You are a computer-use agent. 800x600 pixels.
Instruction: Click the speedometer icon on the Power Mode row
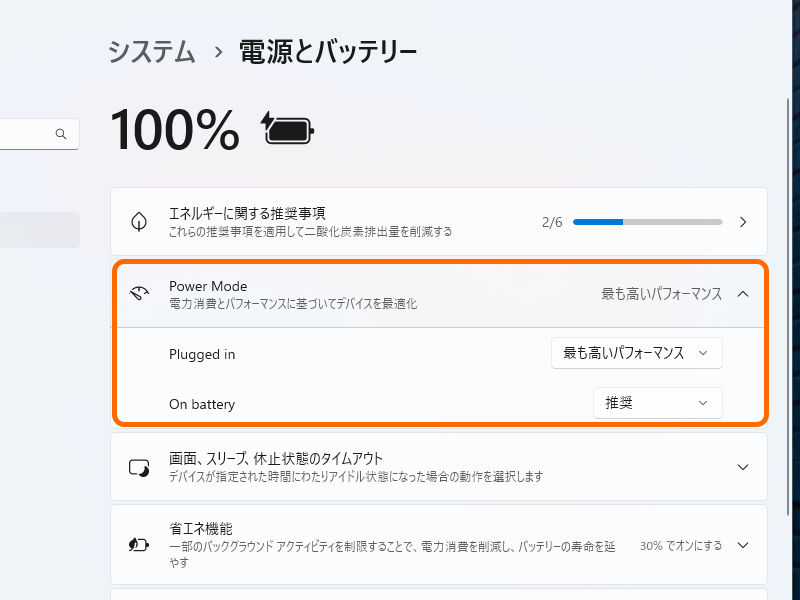coord(139,294)
